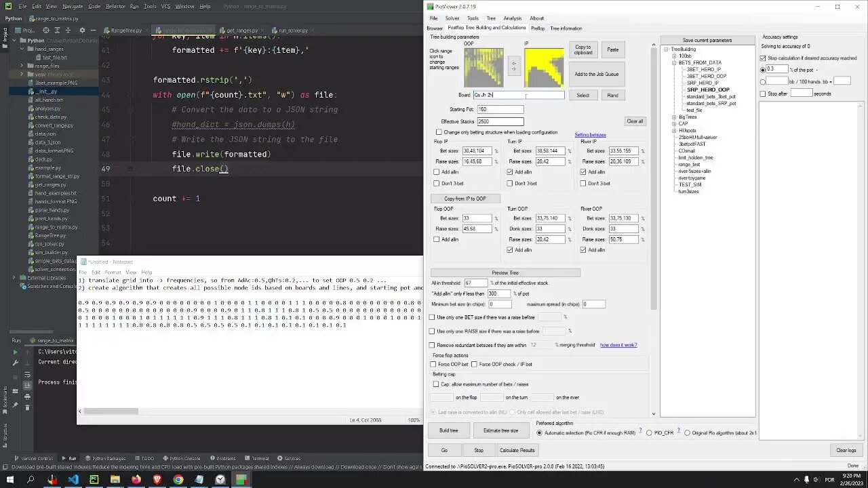
Task: Collapse hand_ranges folder in PyCharm
Action: 22,49
